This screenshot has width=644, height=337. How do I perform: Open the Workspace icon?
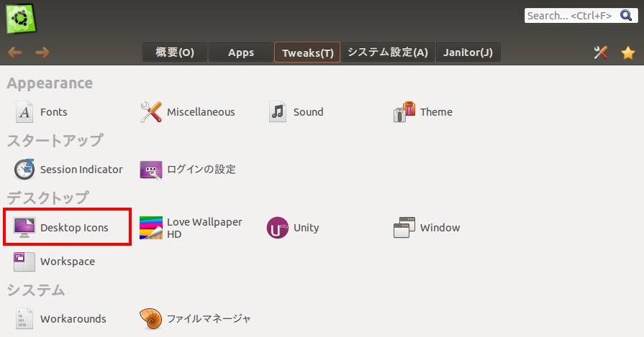[x=24, y=262]
